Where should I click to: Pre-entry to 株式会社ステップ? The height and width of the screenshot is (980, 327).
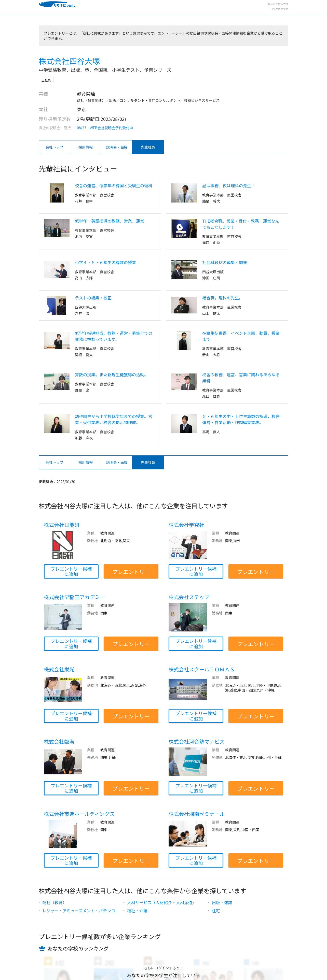(256, 644)
